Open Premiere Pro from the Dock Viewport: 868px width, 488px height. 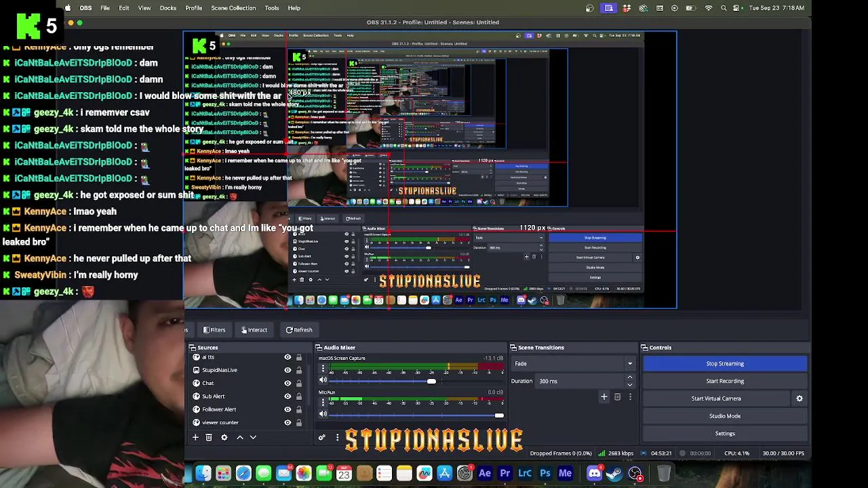[505, 473]
